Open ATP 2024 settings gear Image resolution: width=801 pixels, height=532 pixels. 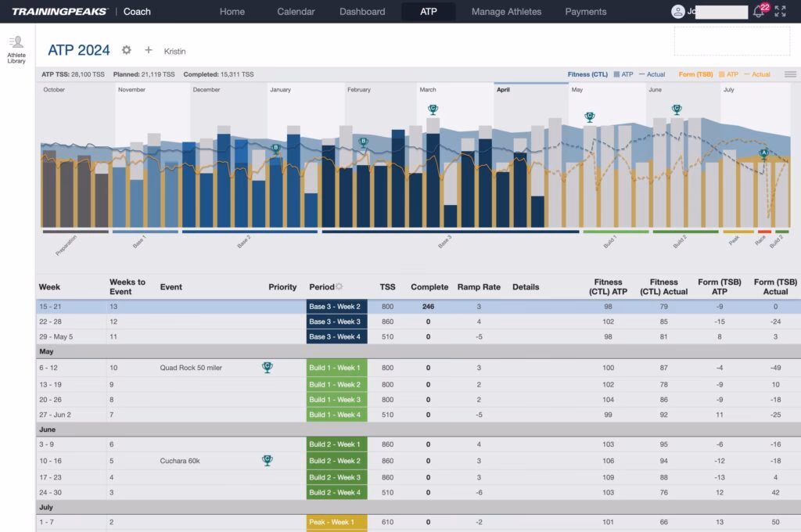tap(127, 50)
